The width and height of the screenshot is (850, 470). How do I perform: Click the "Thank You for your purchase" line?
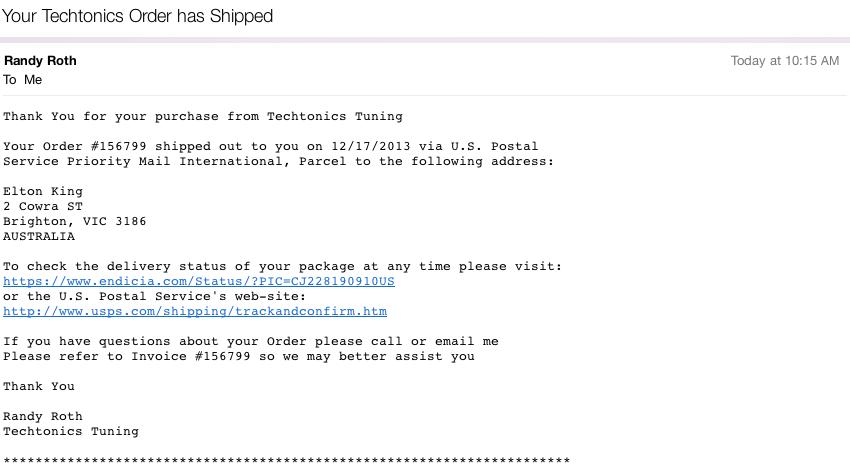pyautogui.click(x=203, y=117)
